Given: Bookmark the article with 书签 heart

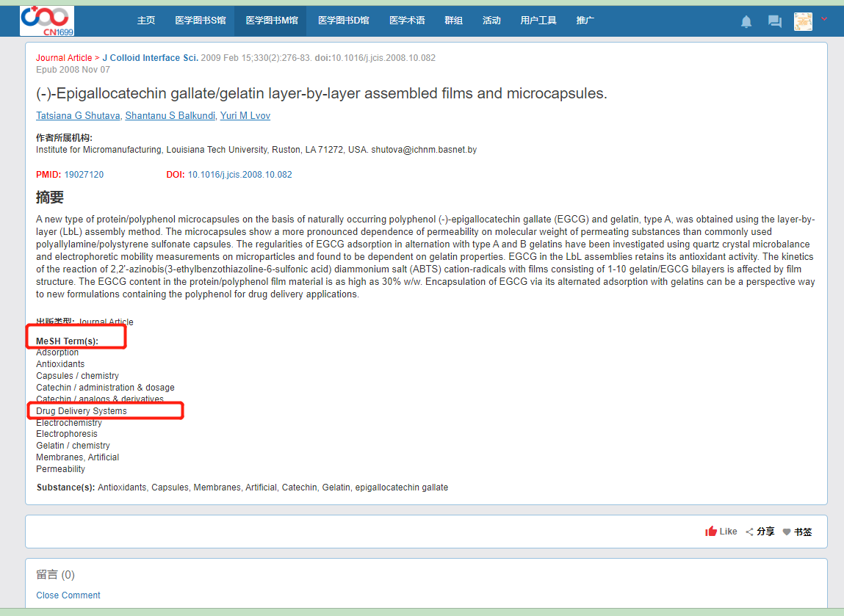Looking at the screenshot, I should pyautogui.click(x=787, y=532).
